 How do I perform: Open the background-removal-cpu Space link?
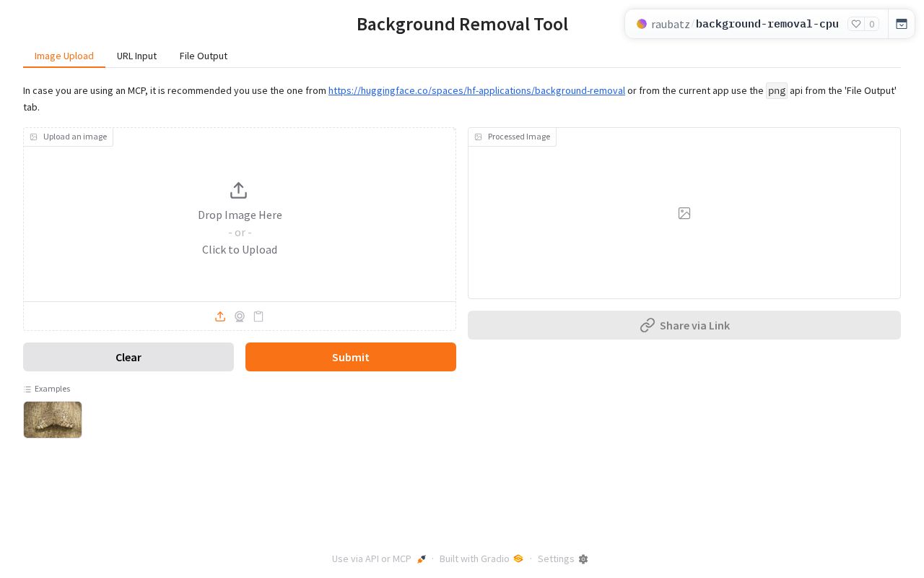[767, 24]
